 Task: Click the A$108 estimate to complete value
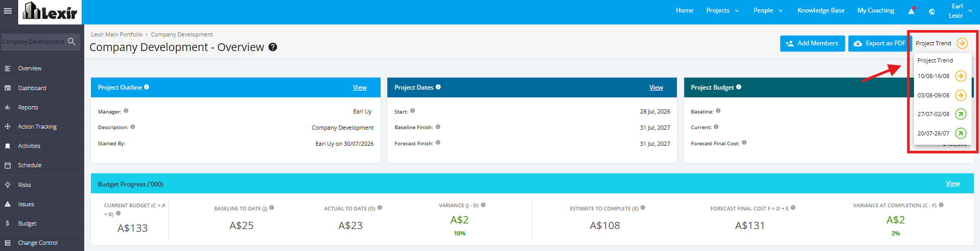click(x=605, y=225)
